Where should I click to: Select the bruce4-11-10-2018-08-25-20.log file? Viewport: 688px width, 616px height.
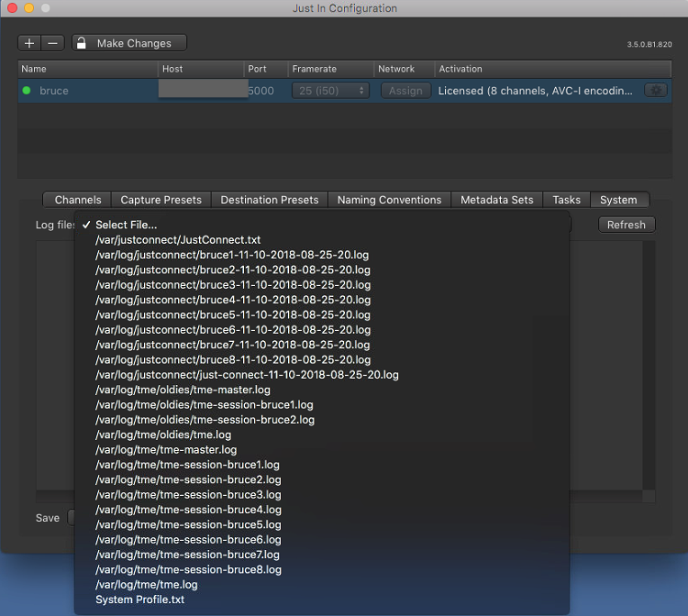tap(322, 300)
